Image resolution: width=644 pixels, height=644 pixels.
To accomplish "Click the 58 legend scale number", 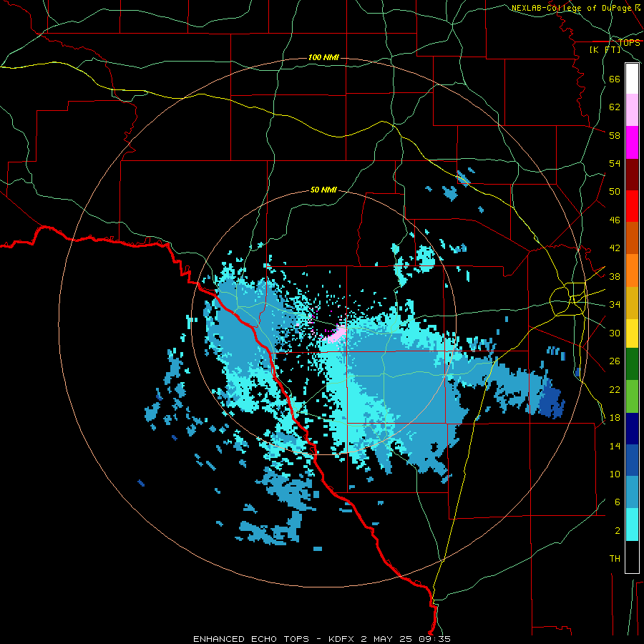I will coord(615,135).
